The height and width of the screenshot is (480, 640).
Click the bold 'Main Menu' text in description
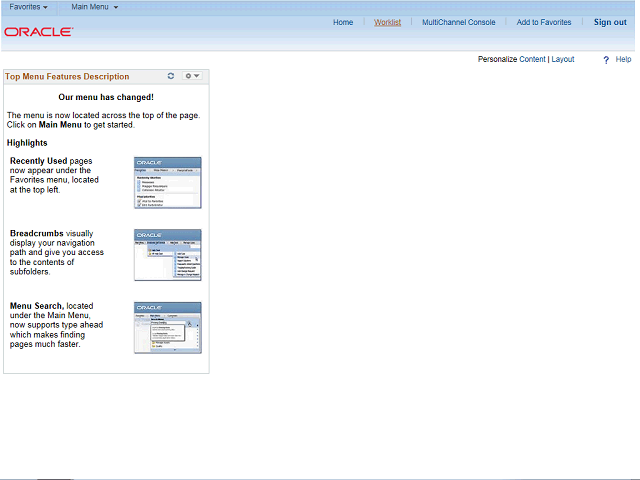[x=60, y=125]
